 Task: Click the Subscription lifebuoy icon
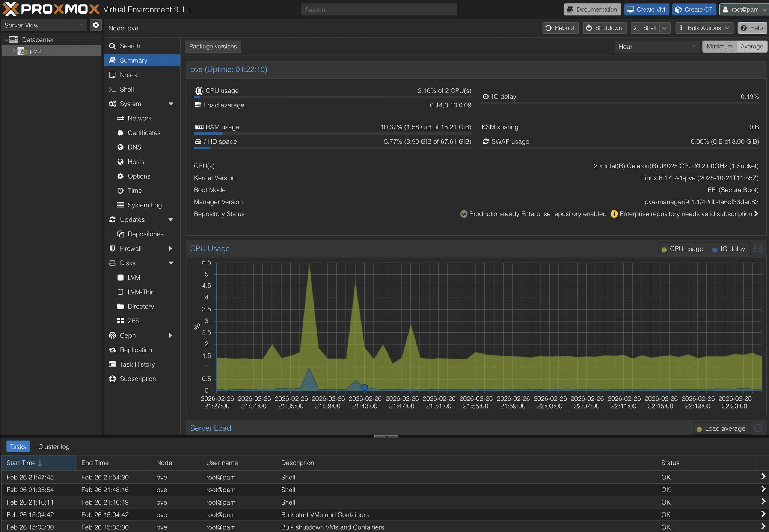(x=112, y=379)
